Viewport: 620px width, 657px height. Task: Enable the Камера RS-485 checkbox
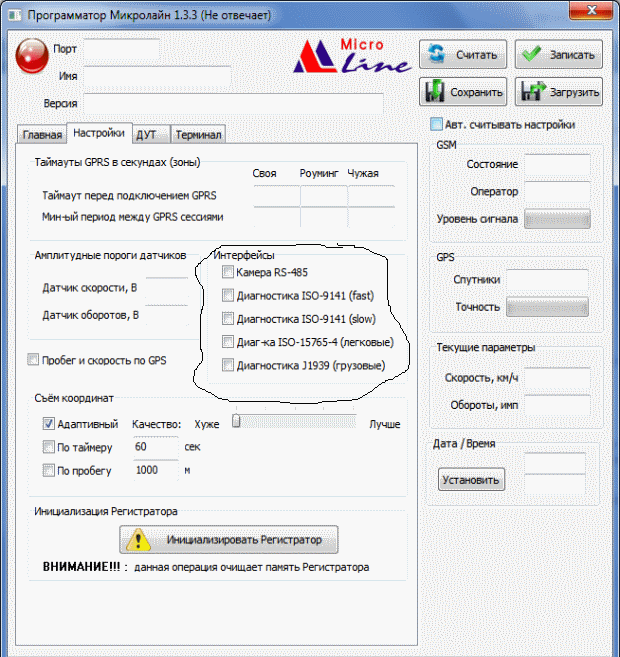click(x=228, y=272)
